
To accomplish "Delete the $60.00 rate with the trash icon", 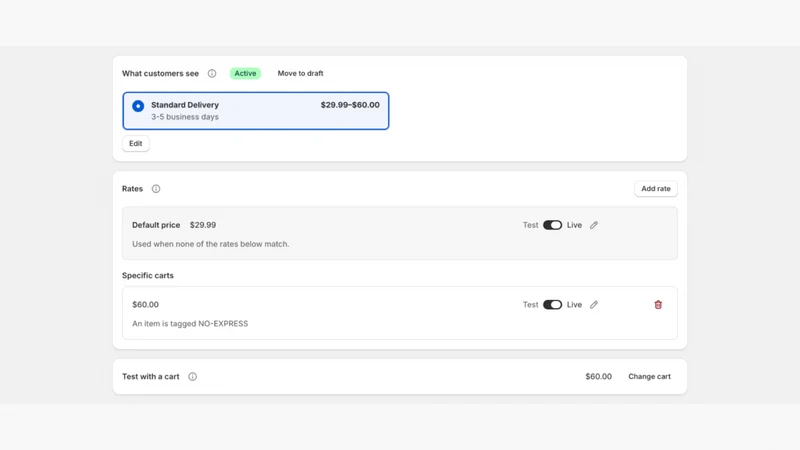I will [658, 305].
